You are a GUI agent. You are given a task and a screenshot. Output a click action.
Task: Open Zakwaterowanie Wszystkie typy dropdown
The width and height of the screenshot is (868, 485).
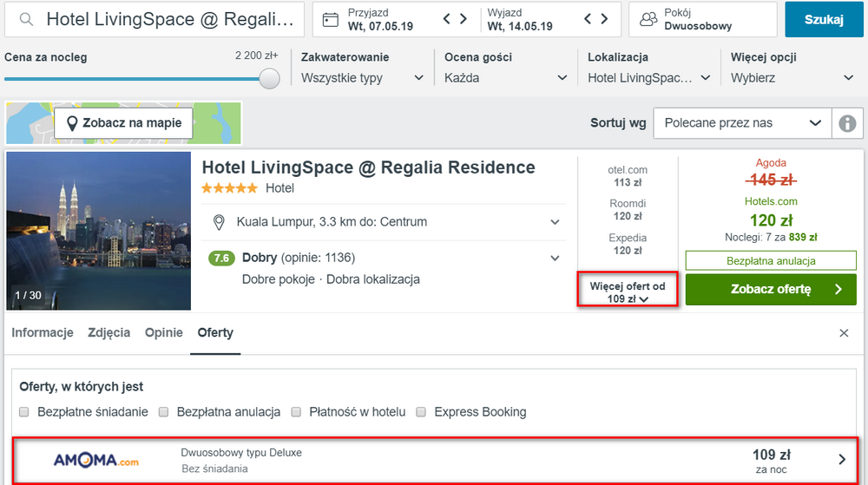(362, 78)
